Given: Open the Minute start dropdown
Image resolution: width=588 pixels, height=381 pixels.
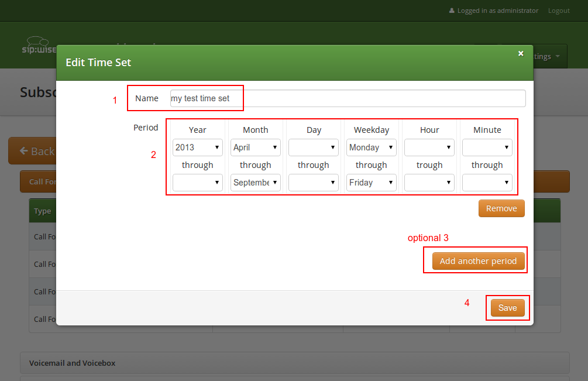Looking at the screenshot, I should (x=487, y=147).
